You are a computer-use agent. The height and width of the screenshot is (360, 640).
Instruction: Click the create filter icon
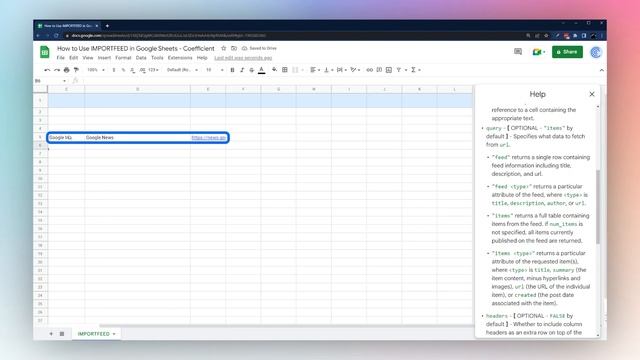tap(399, 70)
